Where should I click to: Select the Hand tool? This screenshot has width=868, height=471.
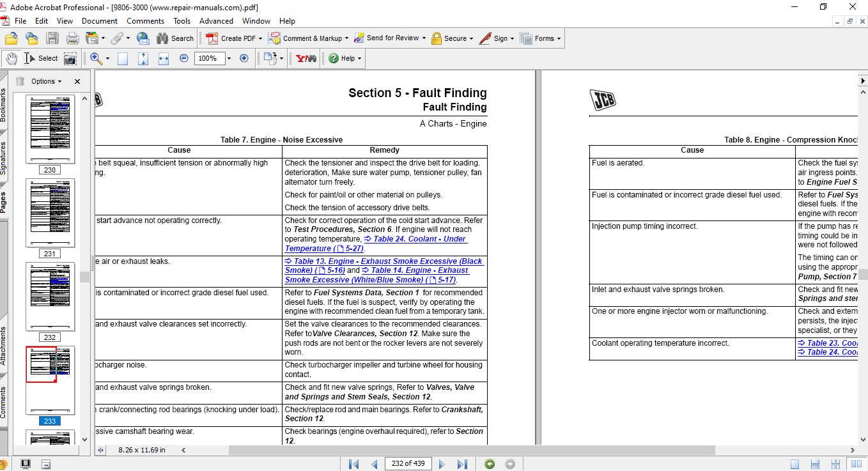[11, 58]
